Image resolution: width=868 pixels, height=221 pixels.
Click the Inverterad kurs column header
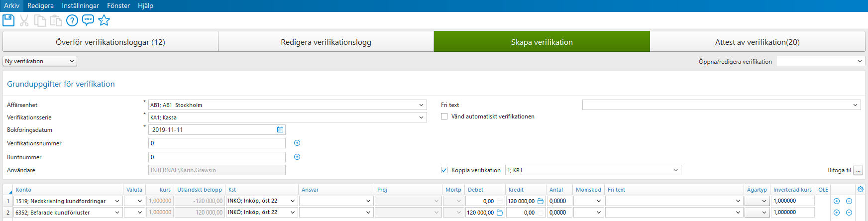(792, 190)
